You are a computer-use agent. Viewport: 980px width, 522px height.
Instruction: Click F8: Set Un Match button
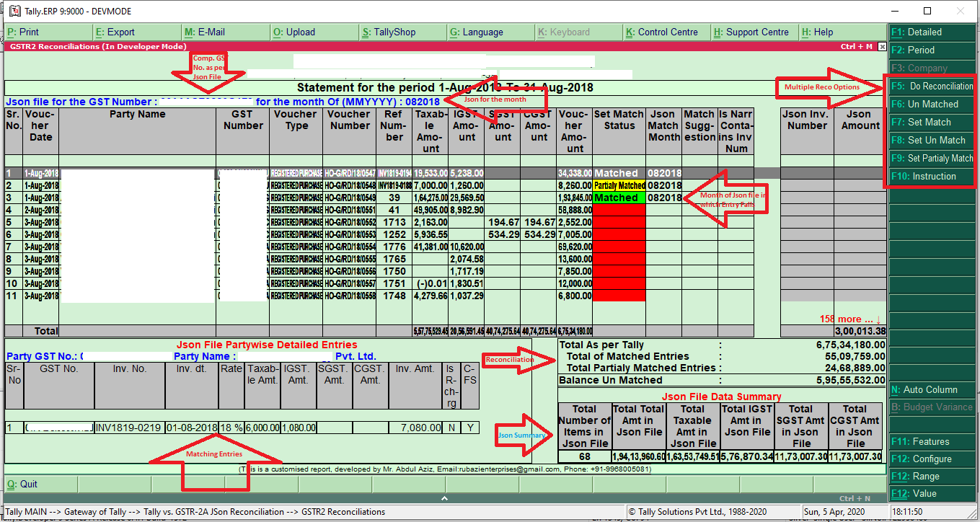tap(932, 141)
